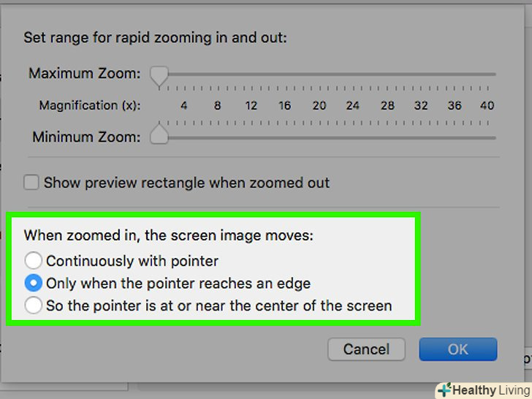Choose pointer at or near center option
Screen dimensions: 532x399
coord(34,305)
